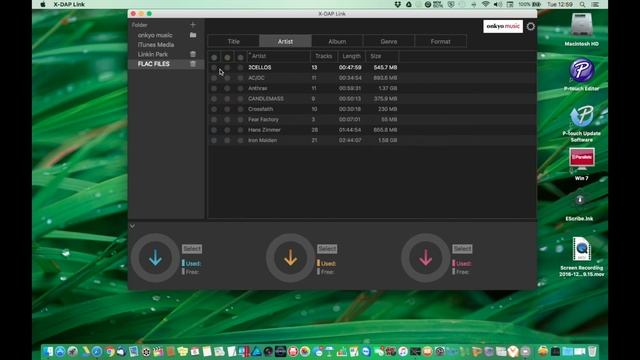The height and width of the screenshot is (360, 640).
Task: Open the Apple menu
Action: [43, 4]
